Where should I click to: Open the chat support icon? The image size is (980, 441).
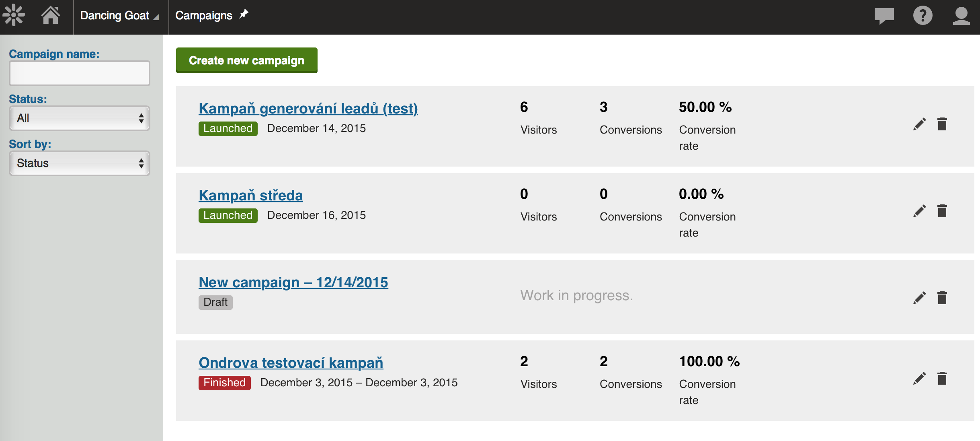pyautogui.click(x=884, y=16)
